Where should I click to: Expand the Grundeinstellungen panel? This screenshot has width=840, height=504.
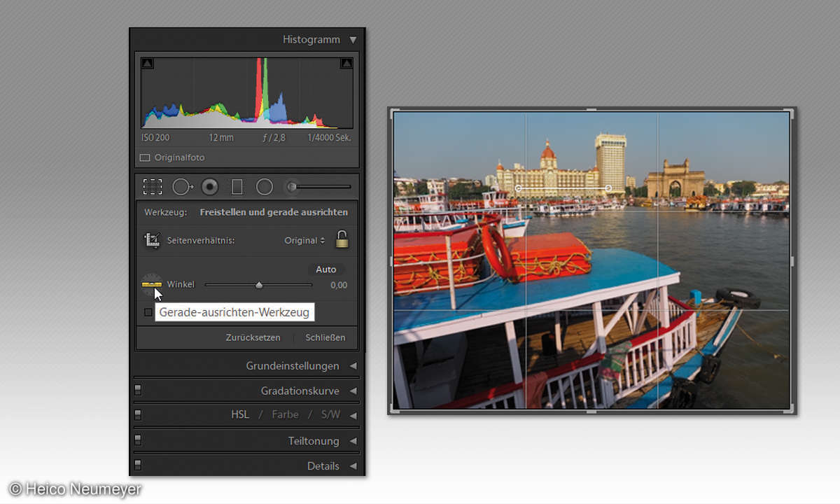353,366
